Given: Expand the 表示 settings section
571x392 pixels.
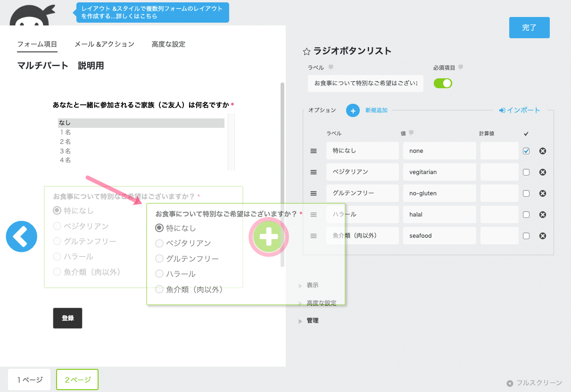Looking at the screenshot, I should [x=312, y=285].
